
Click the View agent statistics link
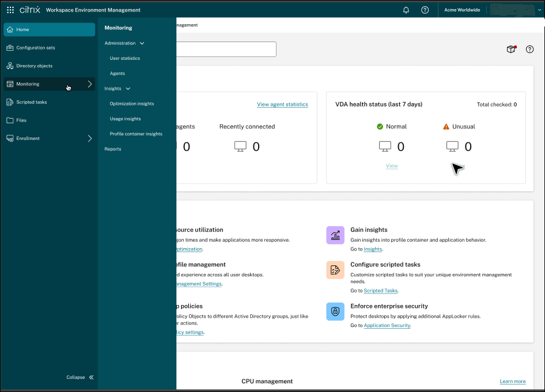pos(282,104)
